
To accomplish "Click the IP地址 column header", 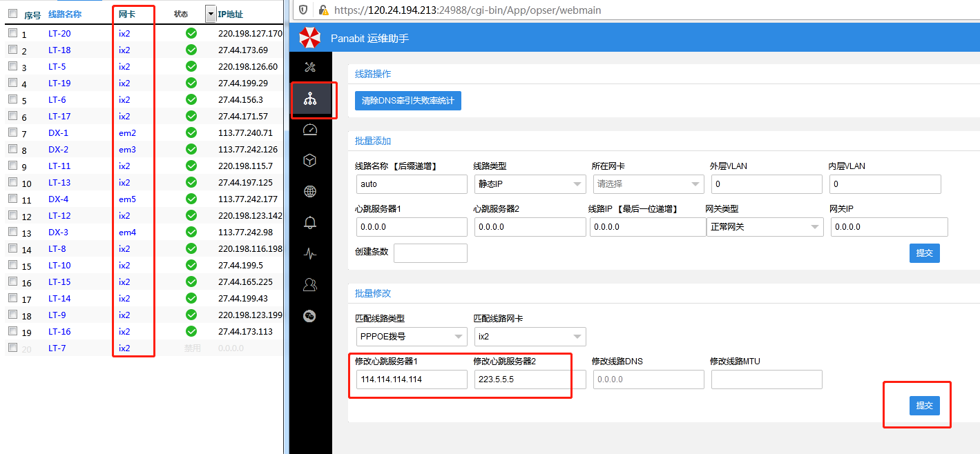I will 230,14.
